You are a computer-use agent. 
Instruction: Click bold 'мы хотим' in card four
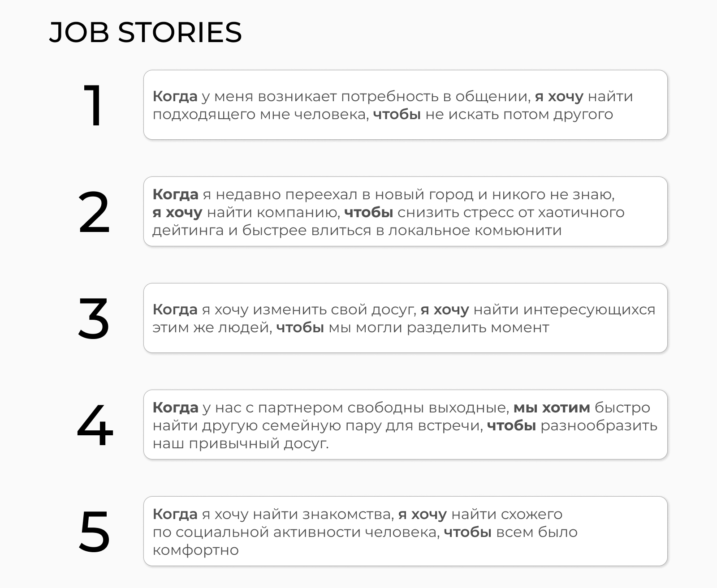click(x=552, y=408)
